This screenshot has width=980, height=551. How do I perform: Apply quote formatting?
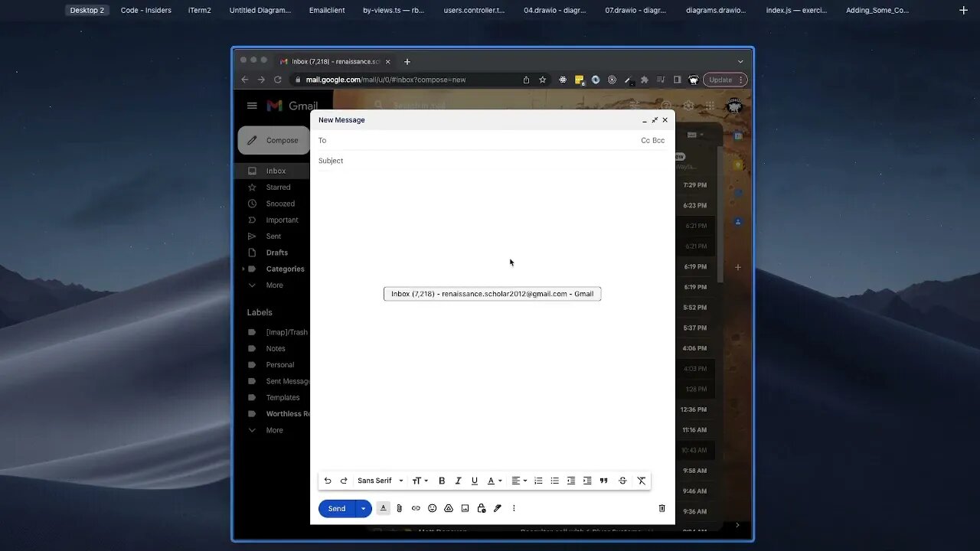click(603, 481)
